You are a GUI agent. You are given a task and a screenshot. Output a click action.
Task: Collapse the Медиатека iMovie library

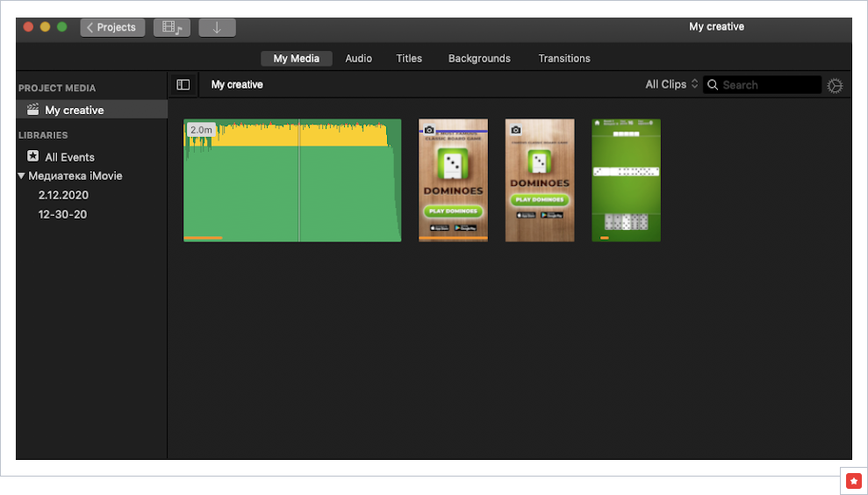click(x=22, y=176)
